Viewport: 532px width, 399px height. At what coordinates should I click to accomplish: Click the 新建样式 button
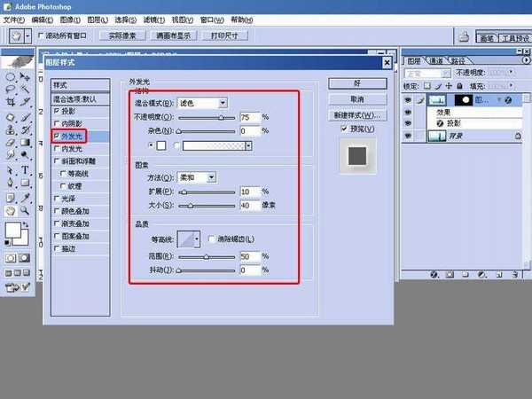coord(357,115)
